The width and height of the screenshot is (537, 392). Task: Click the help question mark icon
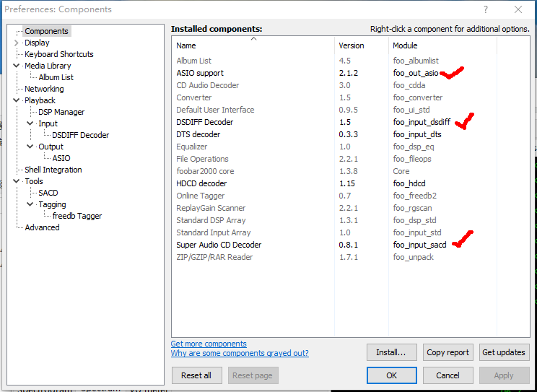(485, 9)
